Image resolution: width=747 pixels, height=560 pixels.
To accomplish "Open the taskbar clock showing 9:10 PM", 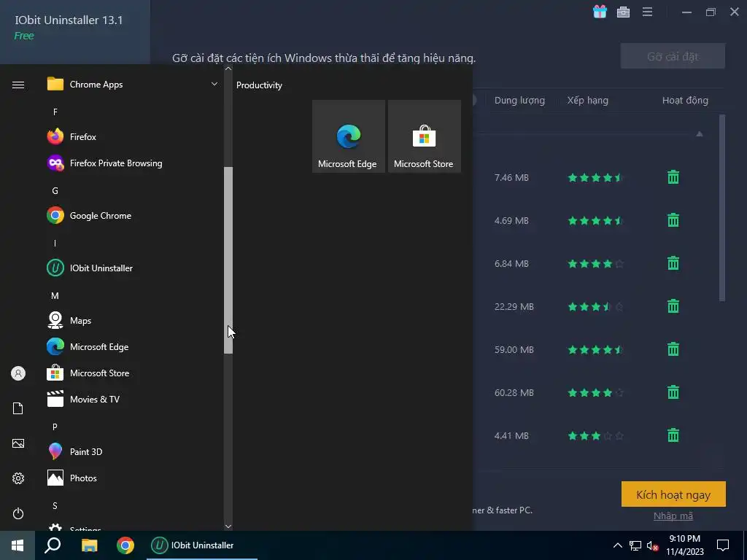I will 684,545.
